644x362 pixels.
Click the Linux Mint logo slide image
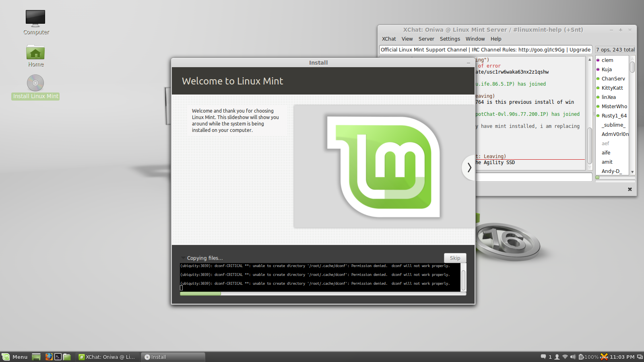coord(383,167)
